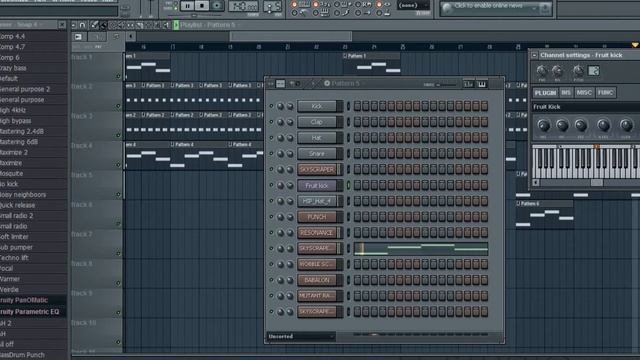The height and width of the screenshot is (360, 640).
Task: Select Fruity Parametric EQ in browser
Action: click(x=30, y=312)
